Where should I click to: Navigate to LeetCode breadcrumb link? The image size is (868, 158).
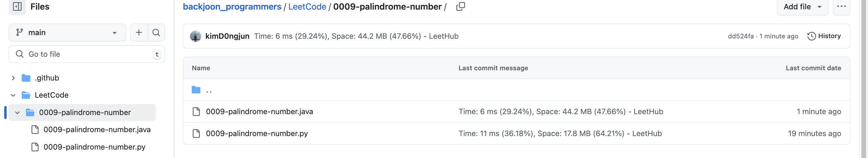[x=307, y=7]
